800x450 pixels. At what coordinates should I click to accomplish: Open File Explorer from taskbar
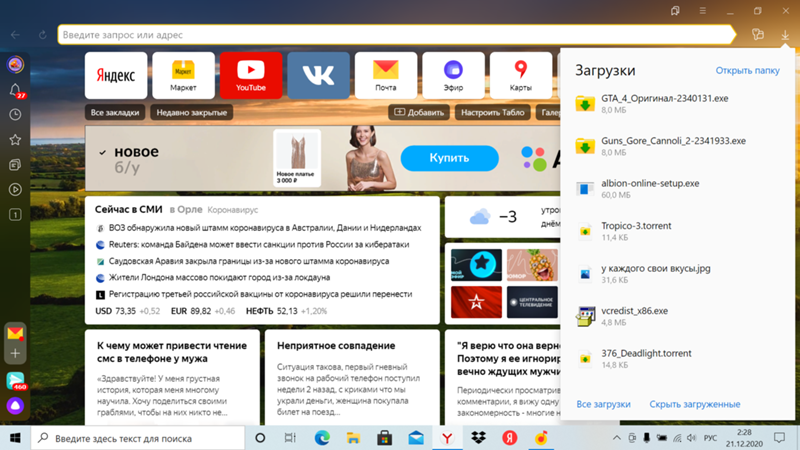[353, 438]
